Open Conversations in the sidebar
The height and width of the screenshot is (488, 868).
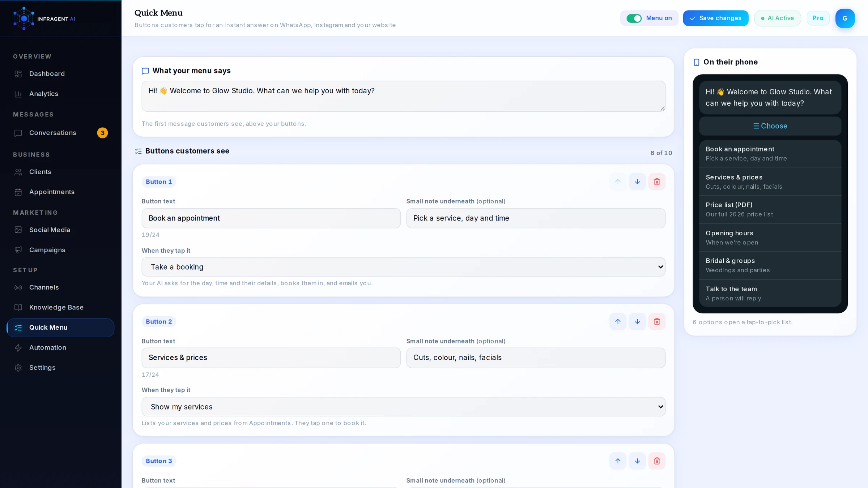[60, 133]
